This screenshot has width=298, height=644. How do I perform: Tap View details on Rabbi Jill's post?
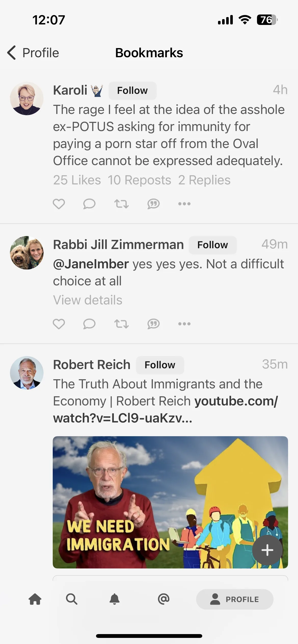pyautogui.click(x=88, y=300)
